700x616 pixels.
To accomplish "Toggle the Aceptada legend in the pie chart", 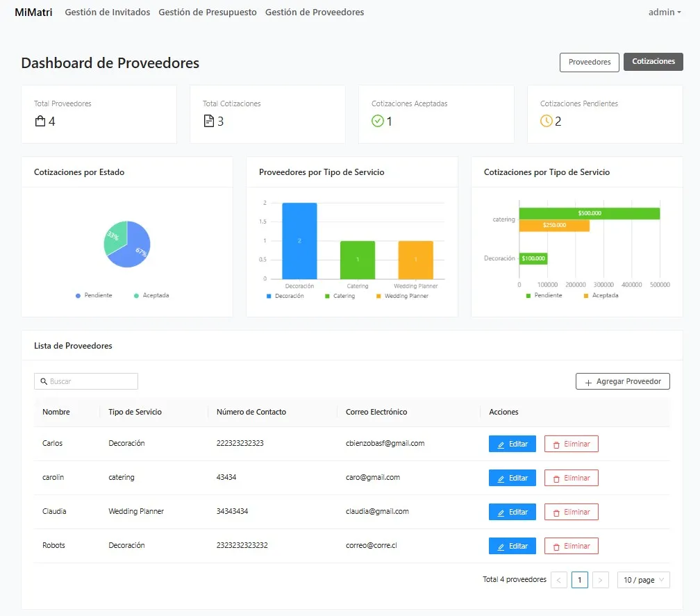I will pyautogui.click(x=151, y=296).
